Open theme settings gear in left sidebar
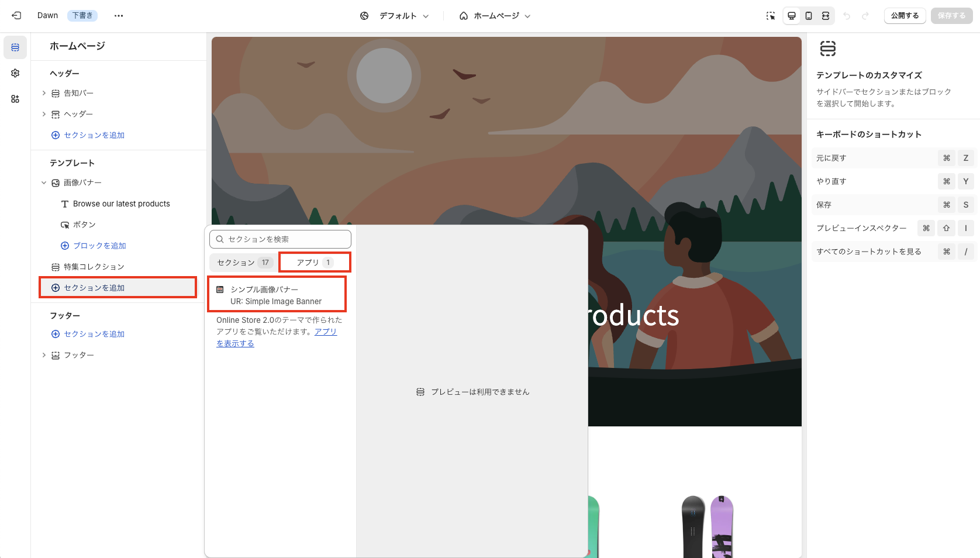 15,73
